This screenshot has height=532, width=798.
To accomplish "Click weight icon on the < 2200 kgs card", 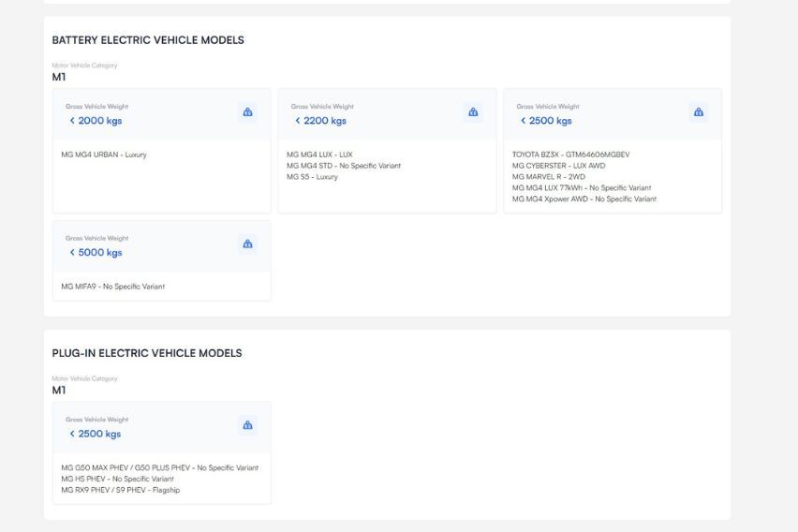I will coord(473,112).
